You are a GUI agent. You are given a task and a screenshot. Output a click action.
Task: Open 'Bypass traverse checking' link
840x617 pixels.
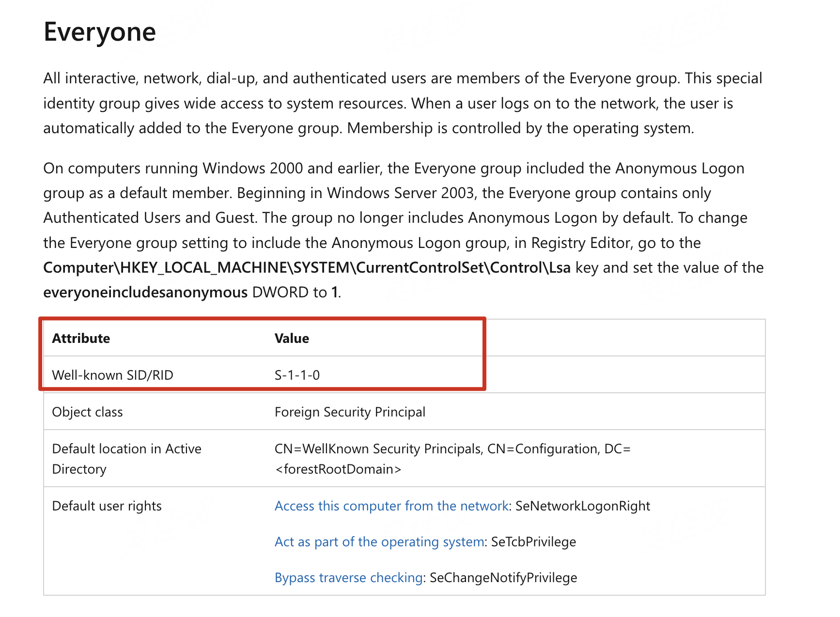click(349, 577)
